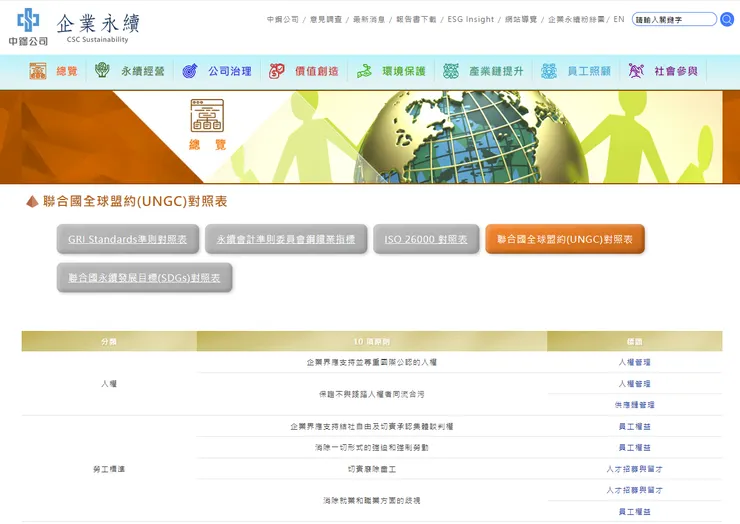Click text 企業界應支持結社自由及切實承認集體談判權
The width and height of the screenshot is (740, 524).
(x=372, y=426)
